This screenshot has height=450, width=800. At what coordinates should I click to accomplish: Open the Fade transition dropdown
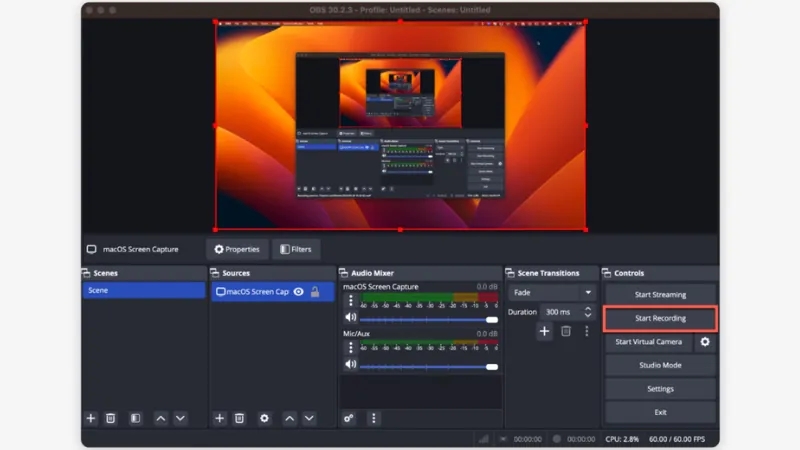point(552,293)
